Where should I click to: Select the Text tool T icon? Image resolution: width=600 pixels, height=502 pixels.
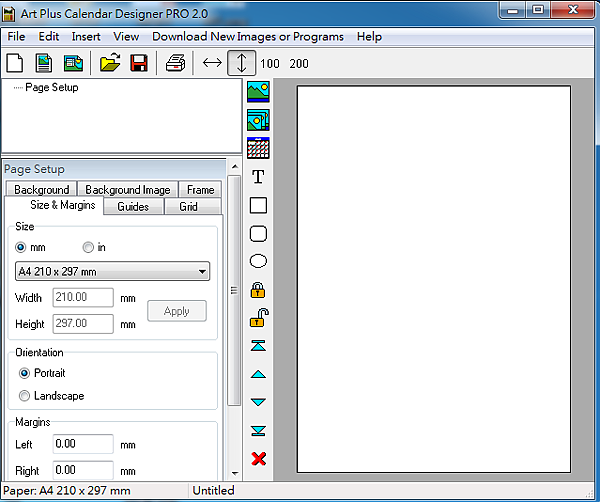[x=258, y=177]
